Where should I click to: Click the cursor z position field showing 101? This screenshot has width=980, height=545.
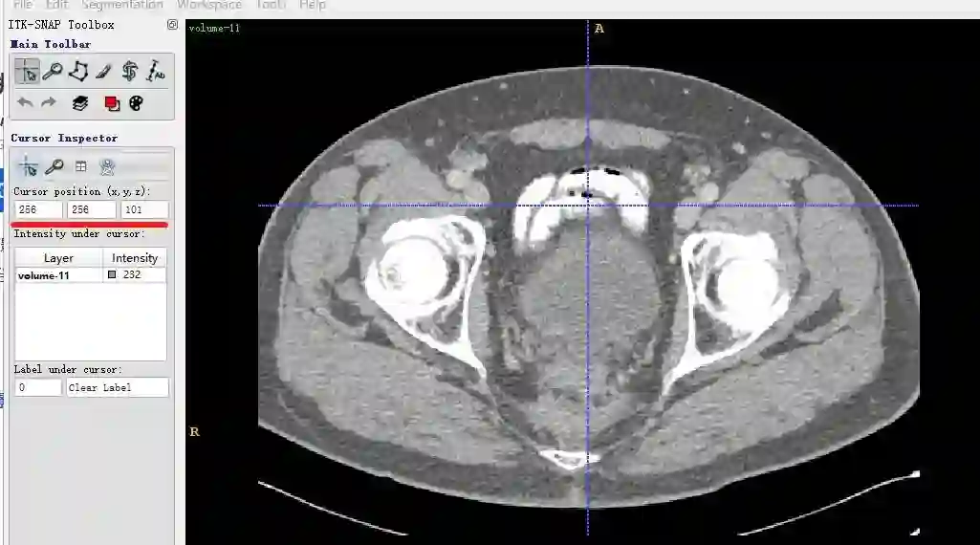(x=145, y=209)
